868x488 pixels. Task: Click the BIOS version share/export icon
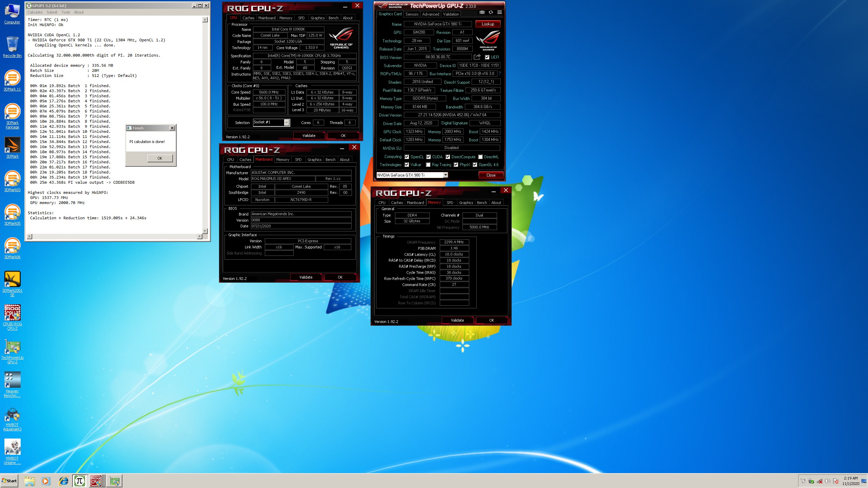pos(477,57)
